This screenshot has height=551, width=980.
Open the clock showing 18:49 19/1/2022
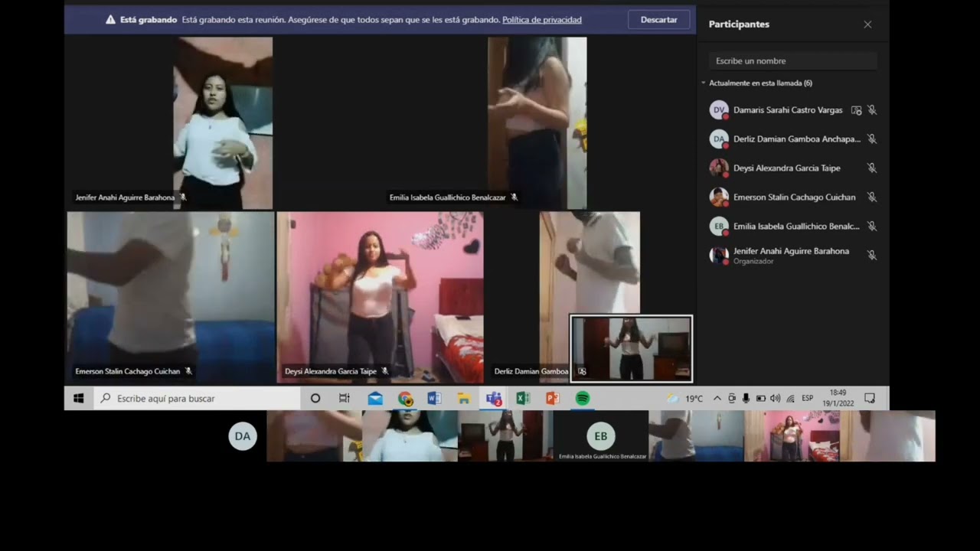coord(838,399)
